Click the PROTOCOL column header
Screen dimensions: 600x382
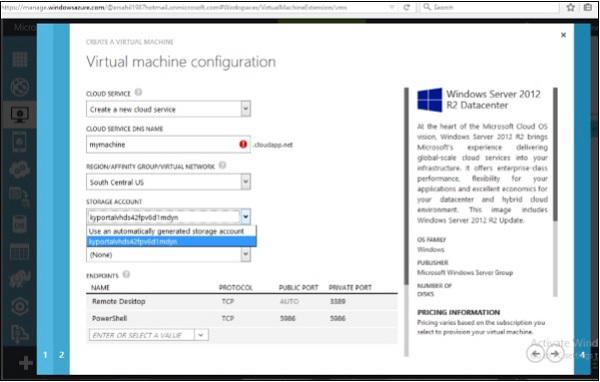[236, 287]
